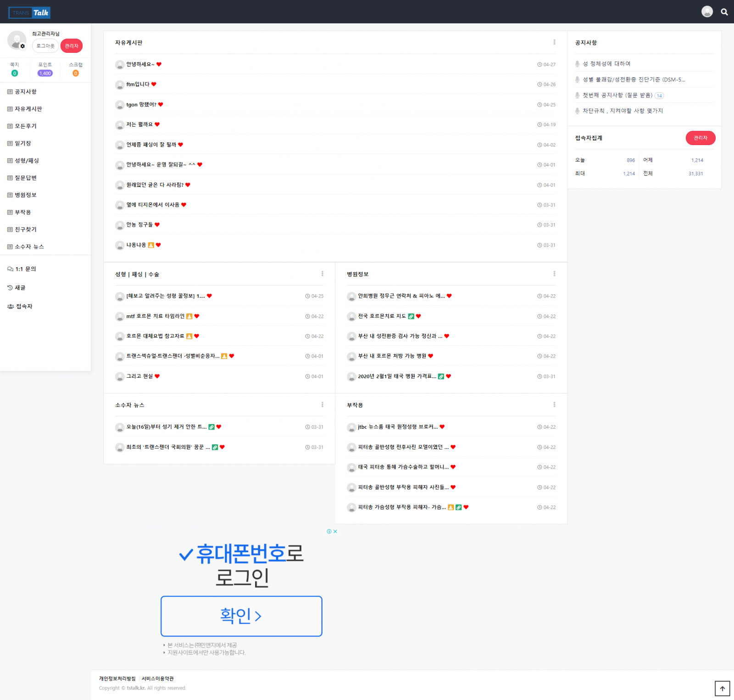Click the profile picture settings gear

[22, 46]
